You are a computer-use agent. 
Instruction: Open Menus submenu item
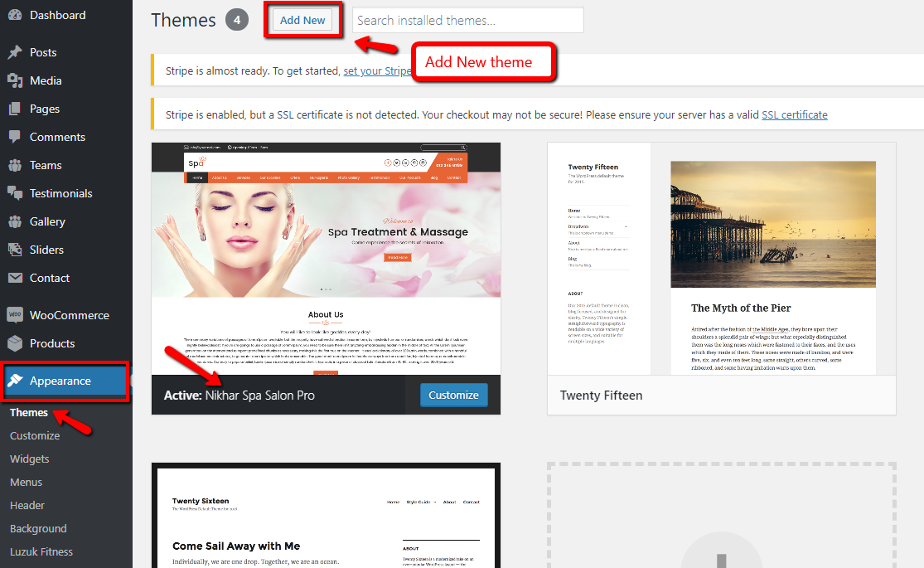pos(26,483)
